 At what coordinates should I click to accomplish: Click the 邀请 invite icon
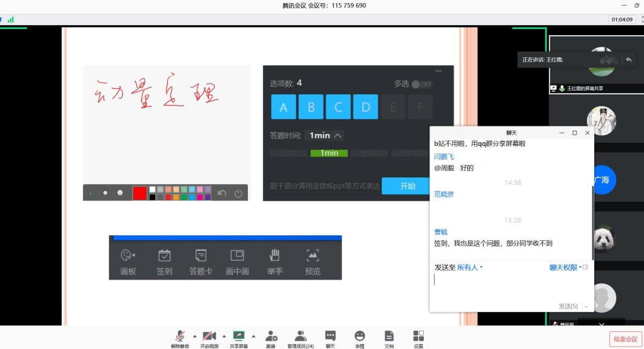[271, 336]
